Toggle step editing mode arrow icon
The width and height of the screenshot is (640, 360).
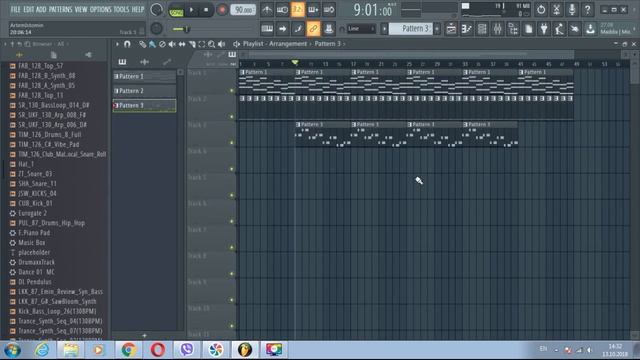coord(282,29)
